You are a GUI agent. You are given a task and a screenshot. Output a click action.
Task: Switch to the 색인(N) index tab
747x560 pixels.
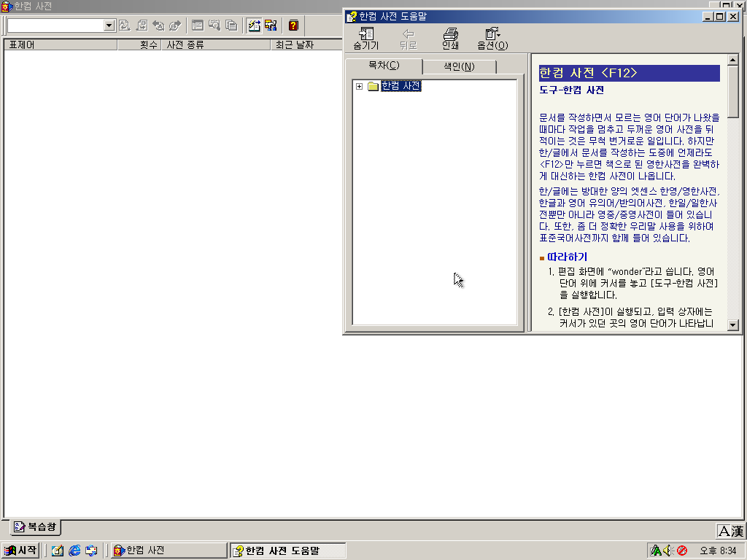click(x=460, y=66)
